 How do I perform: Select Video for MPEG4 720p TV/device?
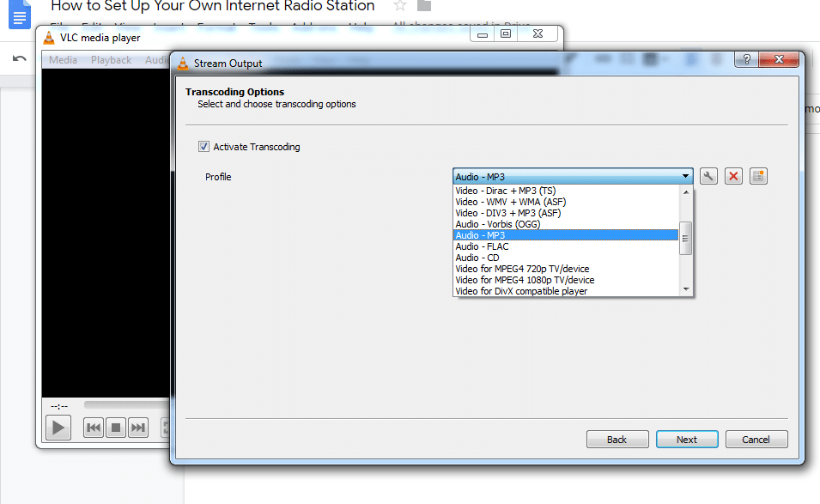pos(565,269)
